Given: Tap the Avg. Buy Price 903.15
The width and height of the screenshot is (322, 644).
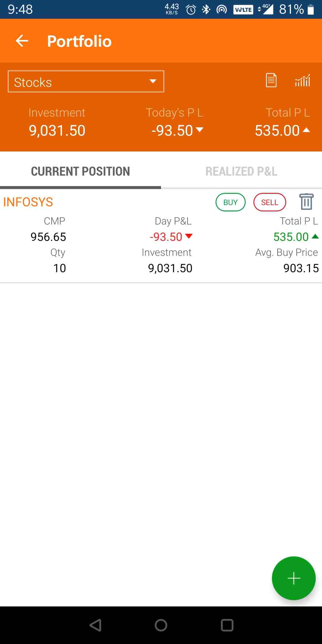Looking at the screenshot, I should click(301, 268).
